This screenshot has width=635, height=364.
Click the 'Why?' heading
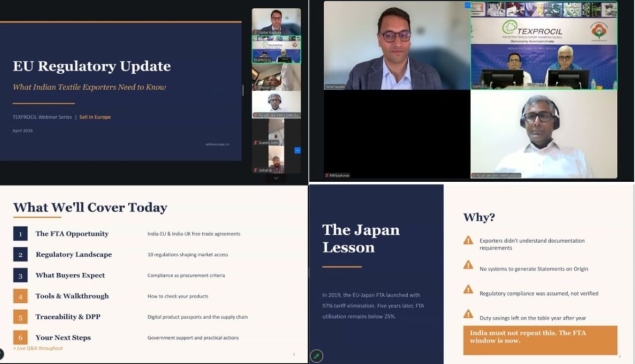click(x=479, y=217)
